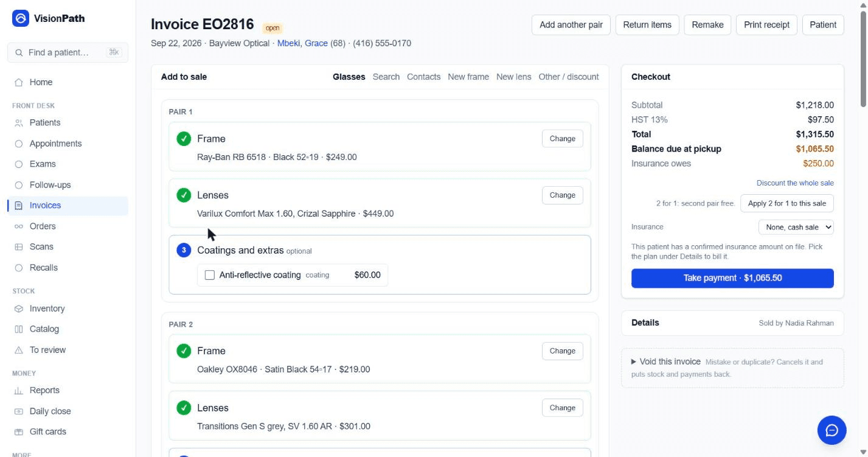Click the VisionPath logo icon
Viewport: 868px width, 457px height.
point(21,18)
